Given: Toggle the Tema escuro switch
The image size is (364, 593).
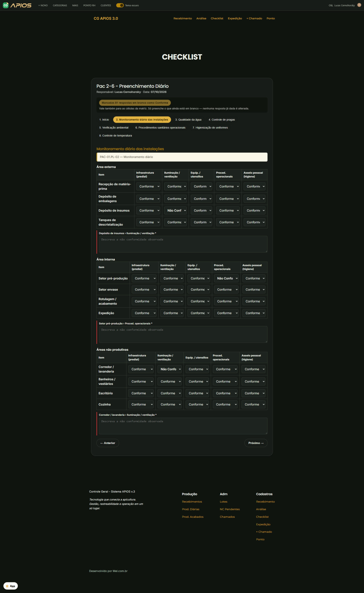Looking at the screenshot, I should tap(120, 5).
